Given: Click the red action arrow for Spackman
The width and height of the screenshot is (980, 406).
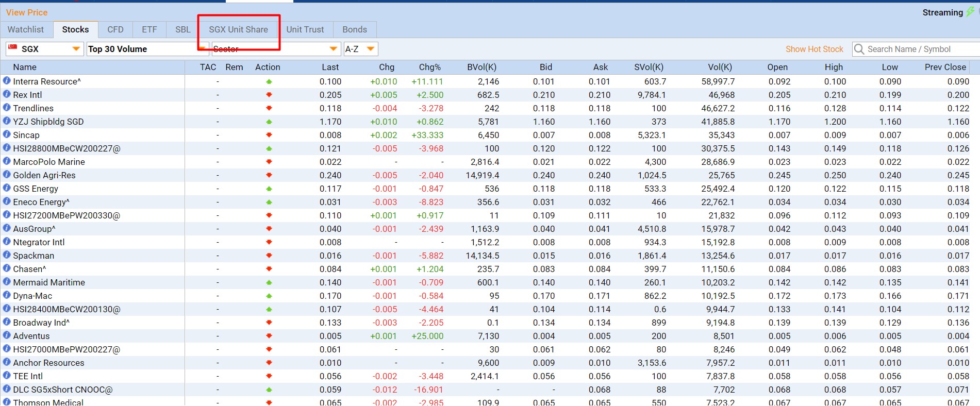Looking at the screenshot, I should point(269,256).
